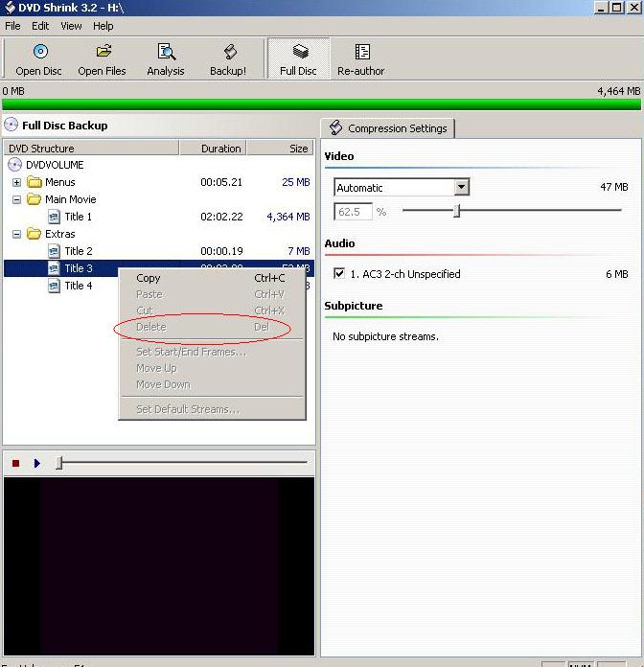The width and height of the screenshot is (644, 667).
Task: Click the 4,364 MB size value
Action: click(x=287, y=217)
